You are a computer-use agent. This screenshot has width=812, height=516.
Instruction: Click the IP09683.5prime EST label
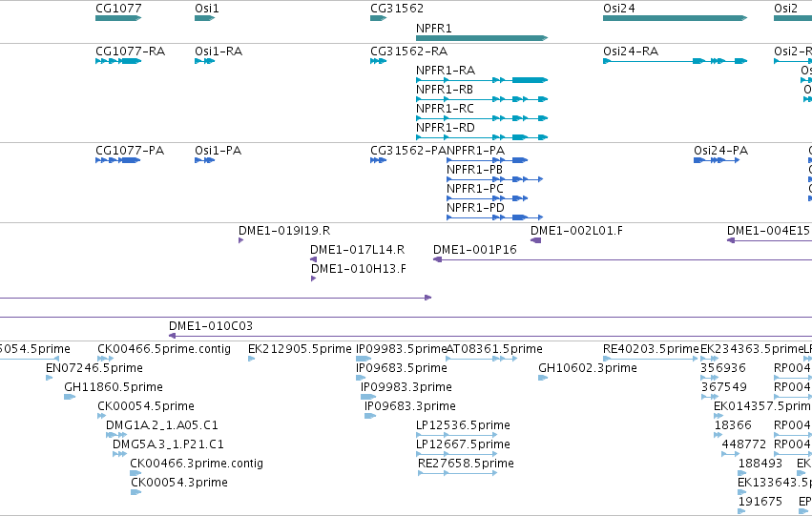point(402,368)
